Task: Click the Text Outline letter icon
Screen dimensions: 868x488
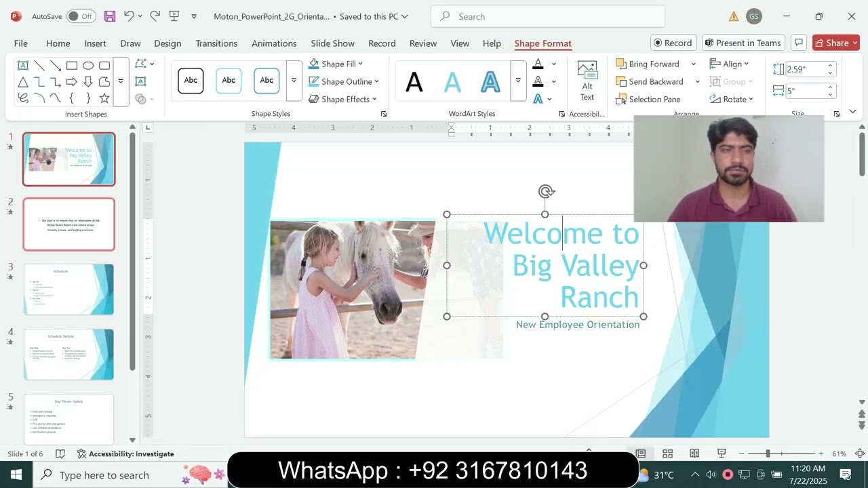Action: tap(538, 81)
